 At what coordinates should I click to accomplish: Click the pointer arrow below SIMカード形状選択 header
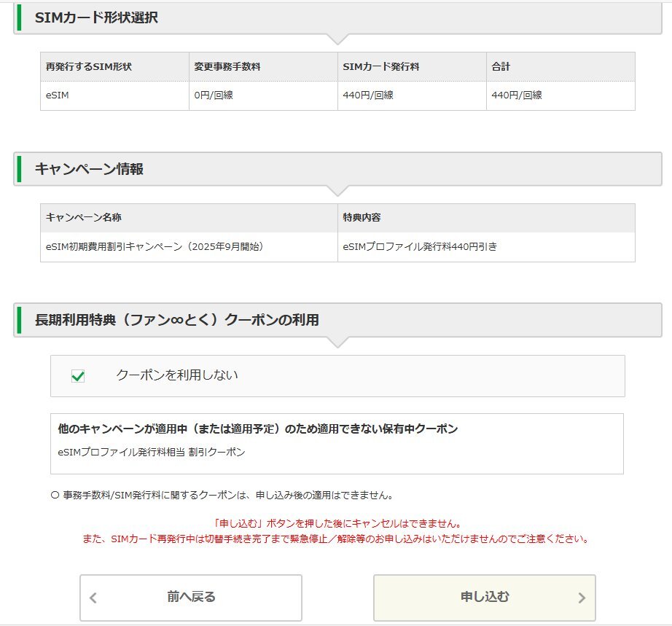[337, 39]
